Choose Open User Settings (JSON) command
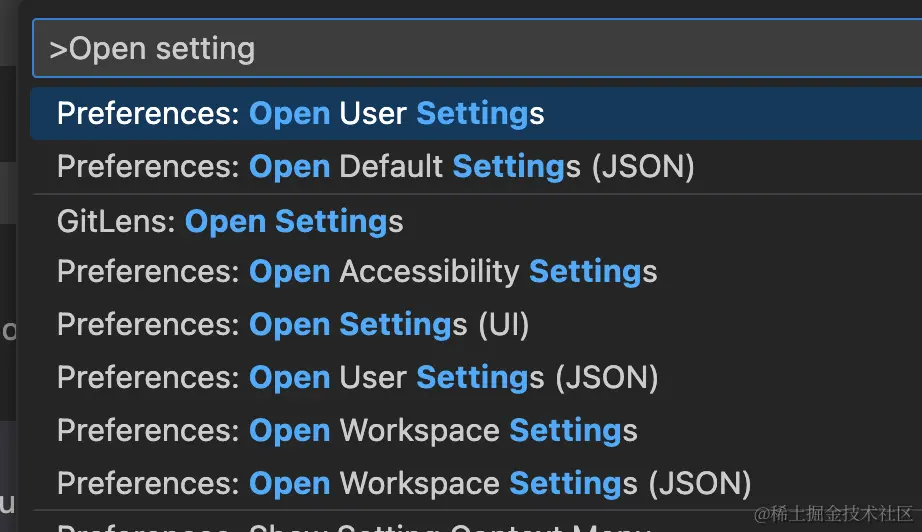Viewport: 922px width, 532px height. coord(357,378)
